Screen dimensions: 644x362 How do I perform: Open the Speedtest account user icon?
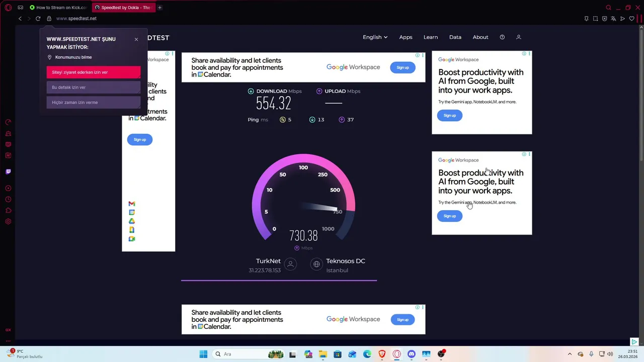click(519, 37)
